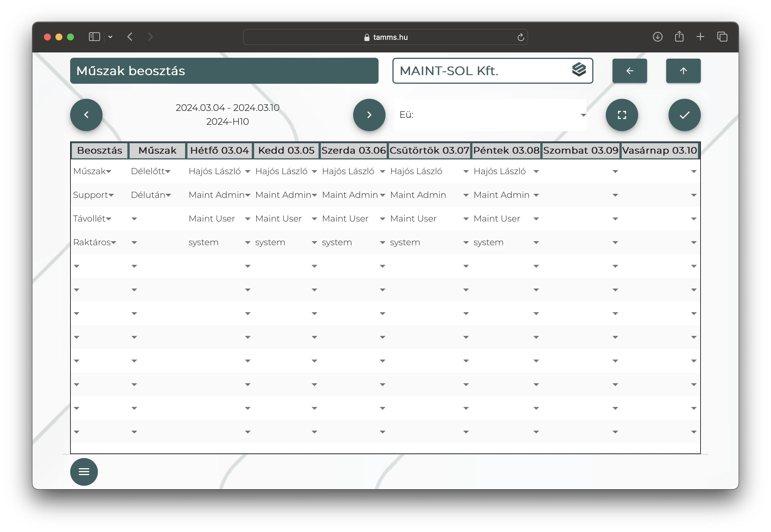Screen dimensions: 771x532
Task: Open Wednesday Hajós László dropdown
Action: click(353, 171)
